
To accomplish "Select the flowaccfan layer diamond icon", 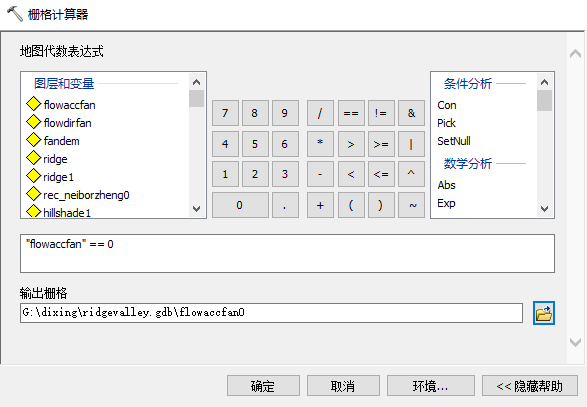I will tap(34, 104).
